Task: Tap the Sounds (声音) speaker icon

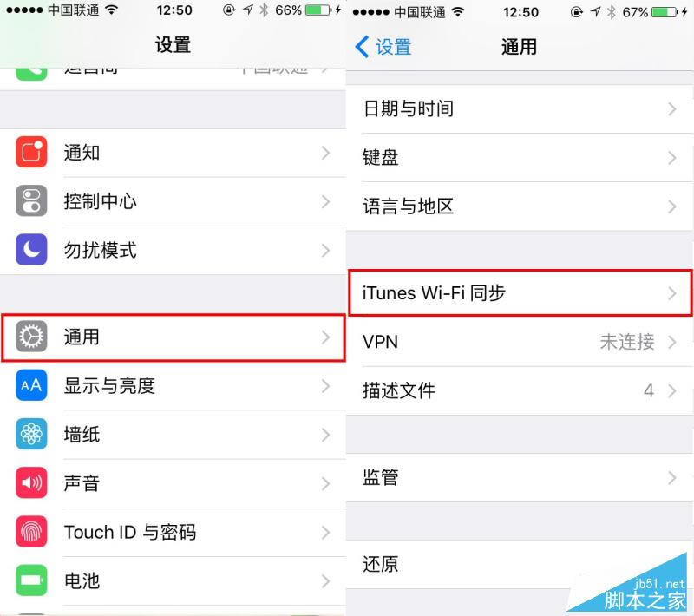Action: click(31, 482)
